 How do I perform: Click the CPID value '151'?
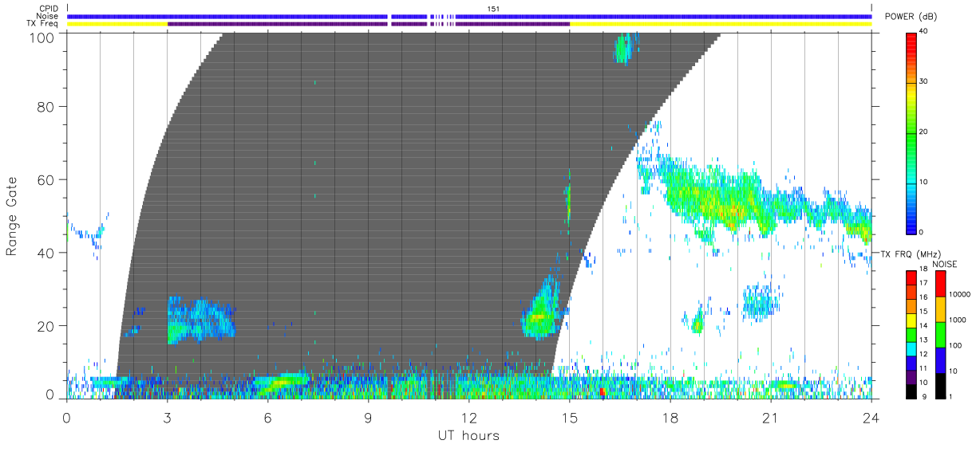pyautogui.click(x=493, y=9)
